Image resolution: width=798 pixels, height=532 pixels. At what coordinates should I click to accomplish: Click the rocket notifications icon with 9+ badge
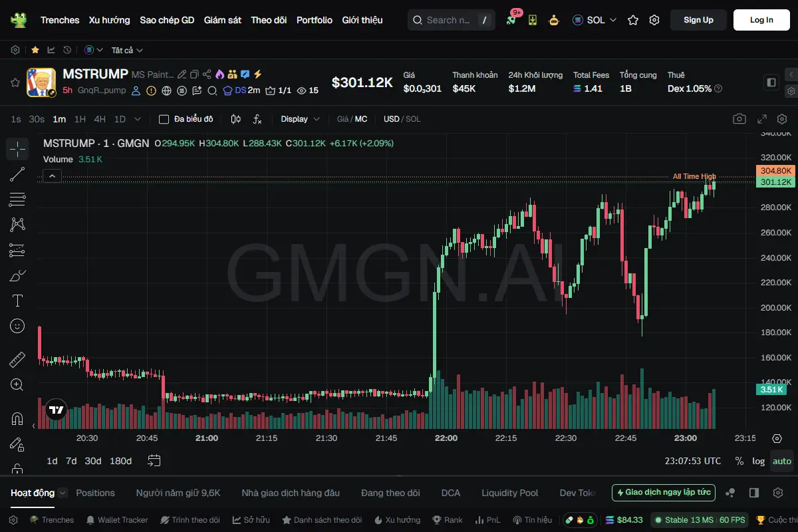click(511, 20)
